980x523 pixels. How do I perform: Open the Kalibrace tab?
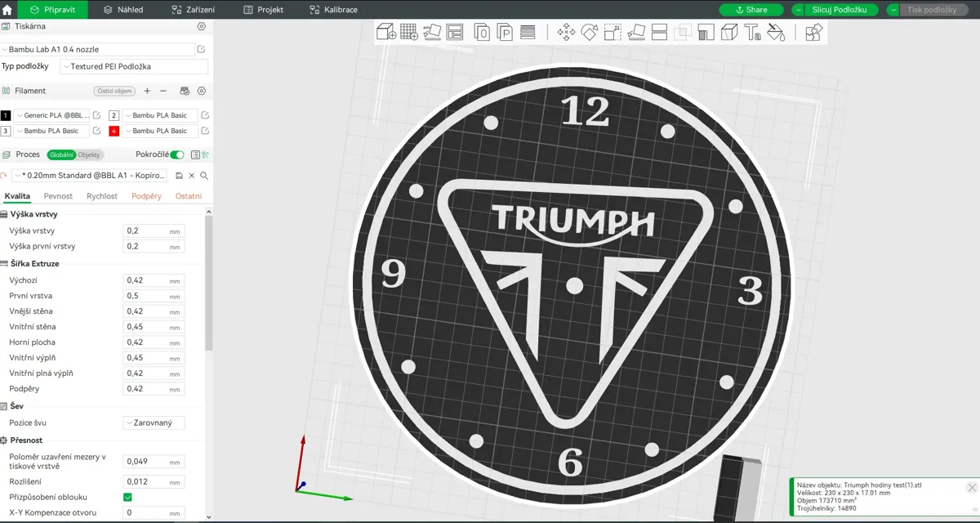(333, 10)
